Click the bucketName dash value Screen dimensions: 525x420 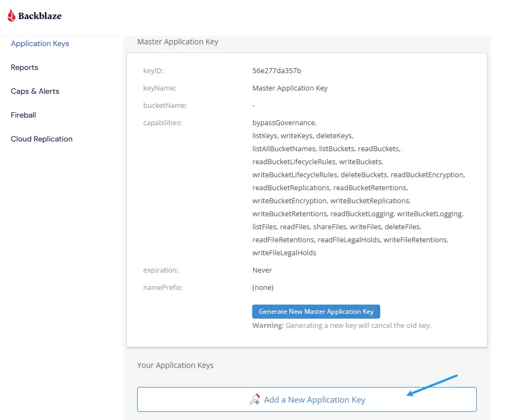pyautogui.click(x=253, y=106)
